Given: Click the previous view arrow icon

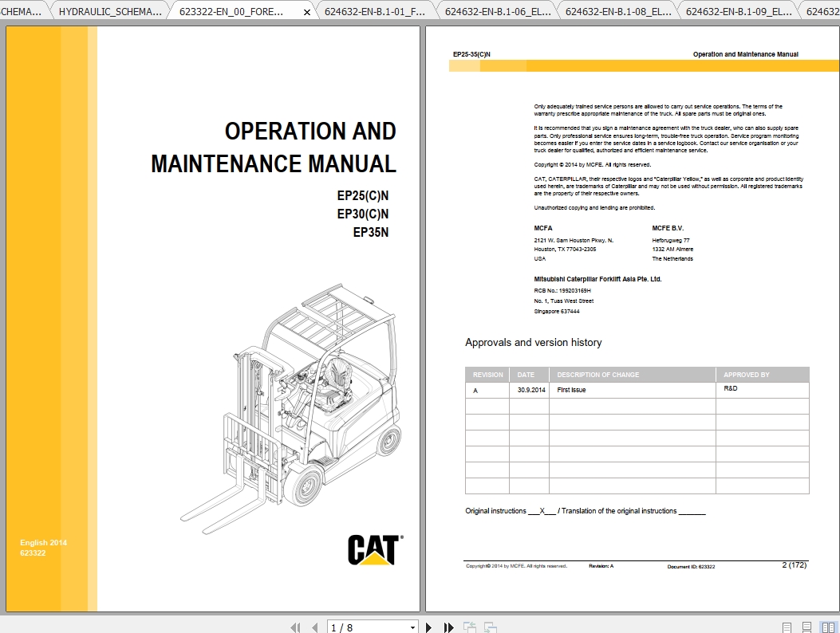Looking at the screenshot, I should 469,627.
